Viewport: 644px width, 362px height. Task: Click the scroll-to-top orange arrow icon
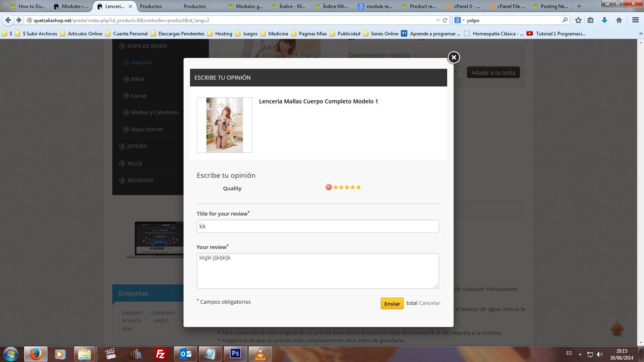click(617, 328)
